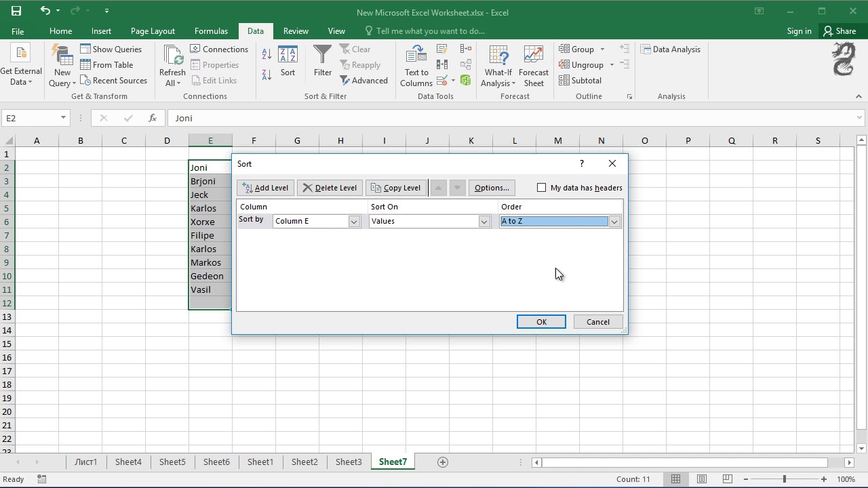Open the Order A to Z dropdown

pyautogui.click(x=614, y=222)
